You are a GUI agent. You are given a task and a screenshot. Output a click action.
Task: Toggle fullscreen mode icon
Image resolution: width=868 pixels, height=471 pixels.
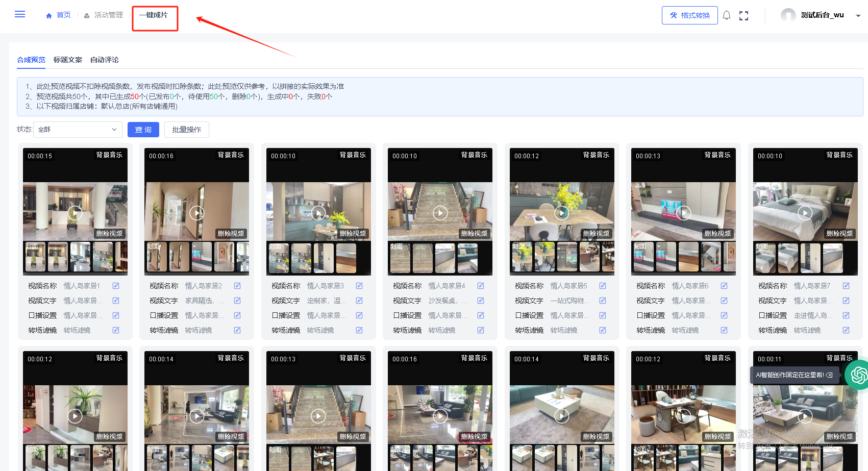(x=743, y=16)
